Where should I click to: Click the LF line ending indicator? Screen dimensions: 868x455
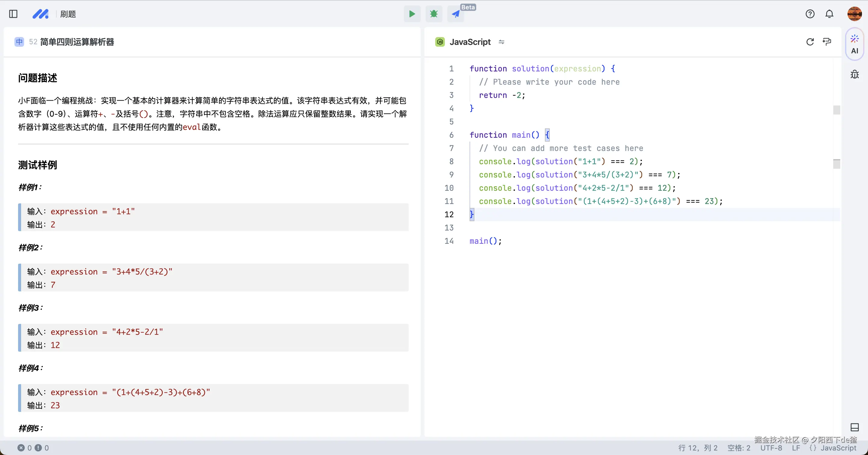[x=796, y=448]
